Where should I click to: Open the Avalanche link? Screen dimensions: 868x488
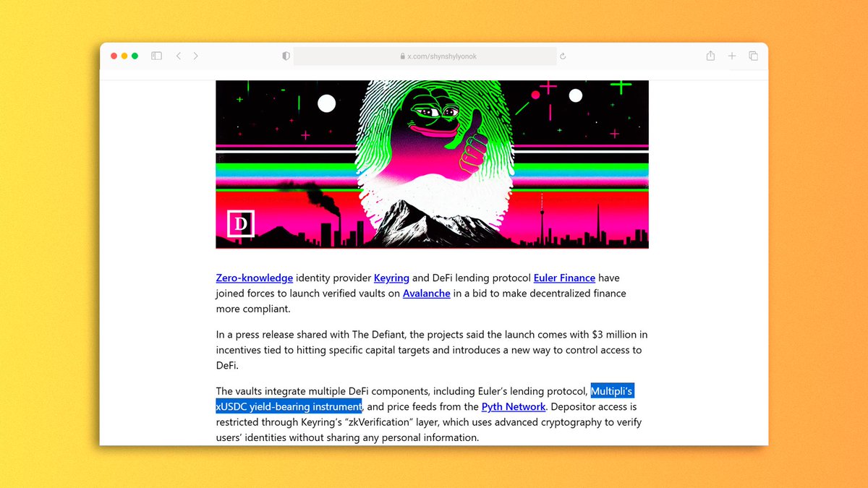pyautogui.click(x=427, y=294)
